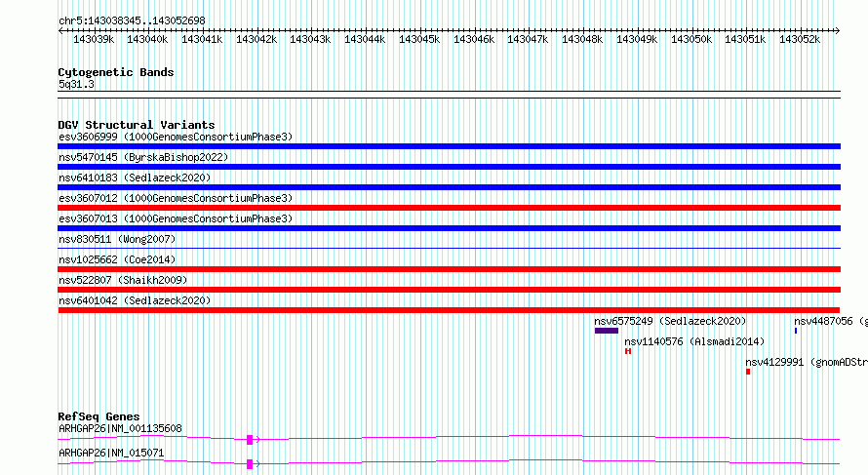Click the chr5:143038345..143052698 coordinate text
This screenshot has height=475, width=868.
pyautogui.click(x=132, y=20)
